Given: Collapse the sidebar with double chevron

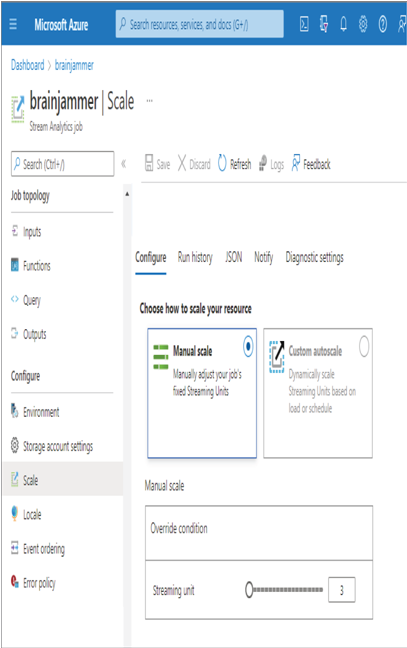Looking at the screenshot, I should pos(123,164).
